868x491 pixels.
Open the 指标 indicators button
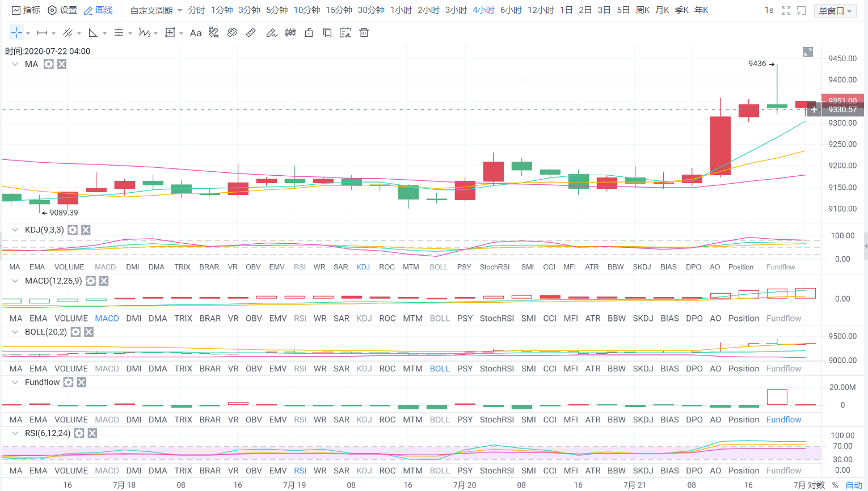[x=26, y=10]
